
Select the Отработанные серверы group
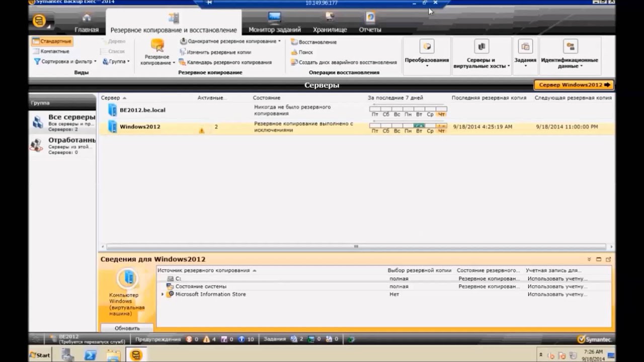pos(63,146)
